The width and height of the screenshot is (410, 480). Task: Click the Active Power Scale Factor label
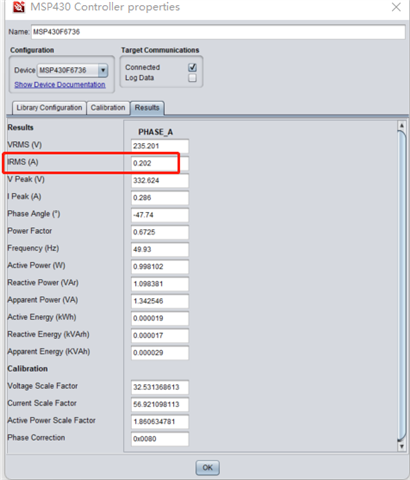52,421
